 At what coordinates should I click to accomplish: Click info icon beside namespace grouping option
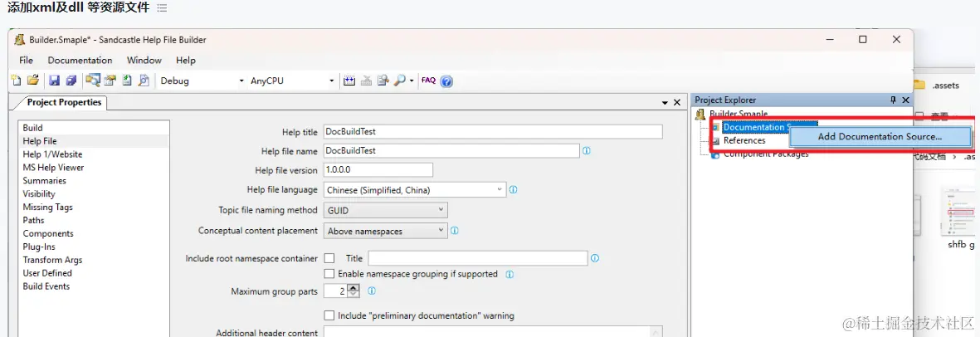click(510, 274)
